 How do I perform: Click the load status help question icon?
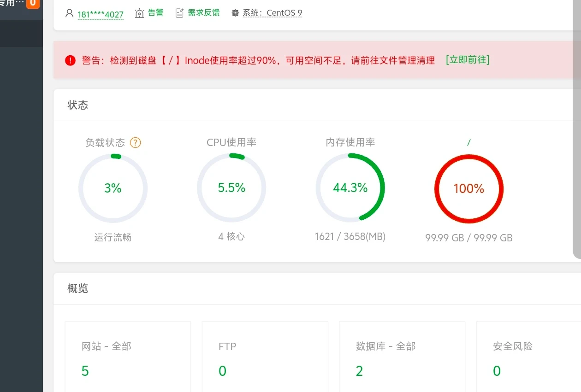[136, 143]
